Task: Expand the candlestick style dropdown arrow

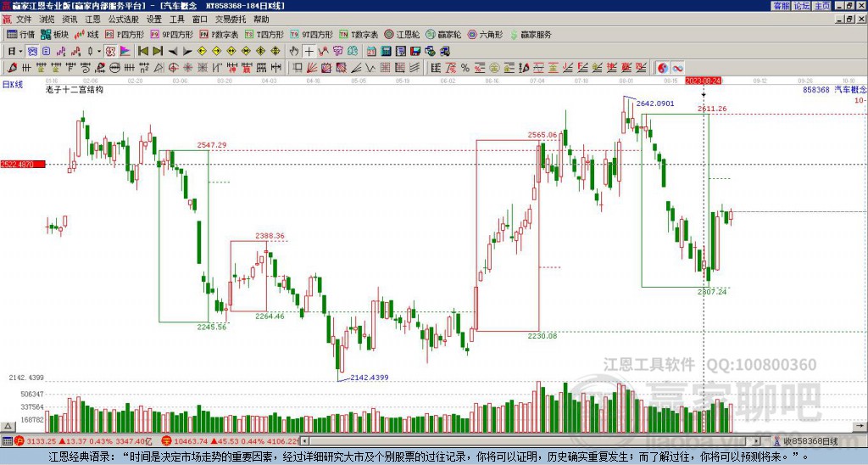Action: pyautogui.click(x=99, y=52)
